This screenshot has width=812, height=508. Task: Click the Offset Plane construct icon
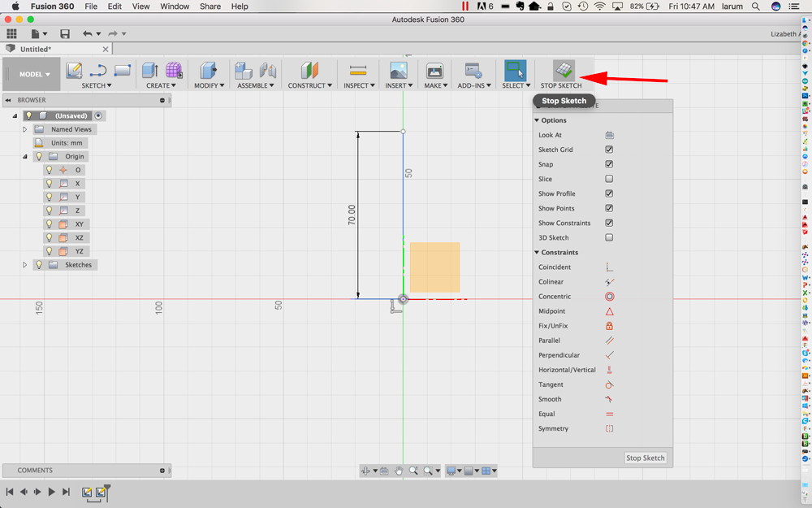309,70
